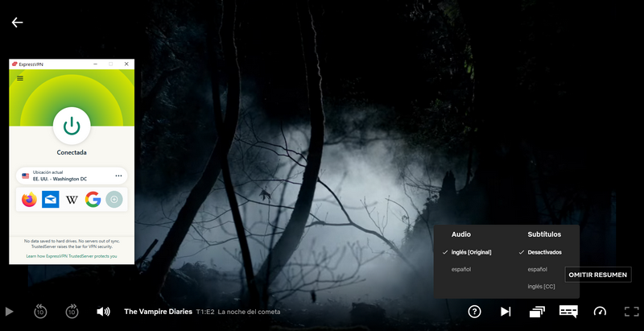Minimize the ExpressVPN window
644x331 pixels.
coord(95,64)
